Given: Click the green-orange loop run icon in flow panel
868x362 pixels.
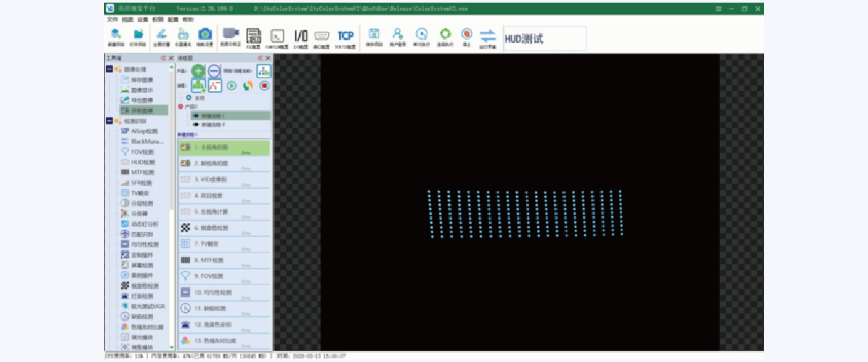Looking at the screenshot, I should tap(248, 86).
